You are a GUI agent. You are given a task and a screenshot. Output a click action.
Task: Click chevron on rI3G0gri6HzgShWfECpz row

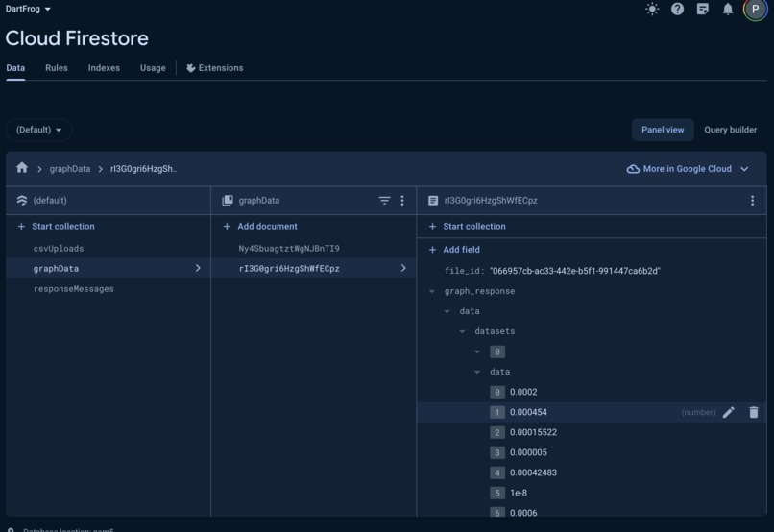pyautogui.click(x=403, y=268)
